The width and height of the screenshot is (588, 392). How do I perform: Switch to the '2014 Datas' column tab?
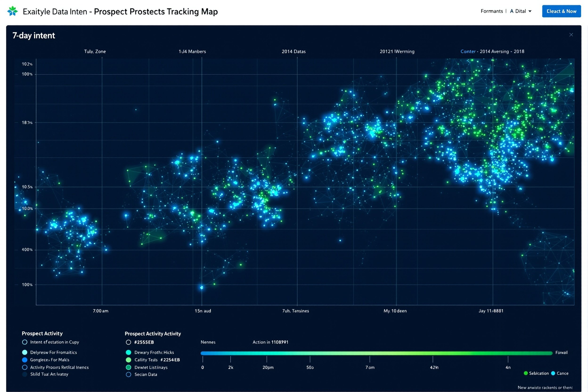(x=294, y=51)
